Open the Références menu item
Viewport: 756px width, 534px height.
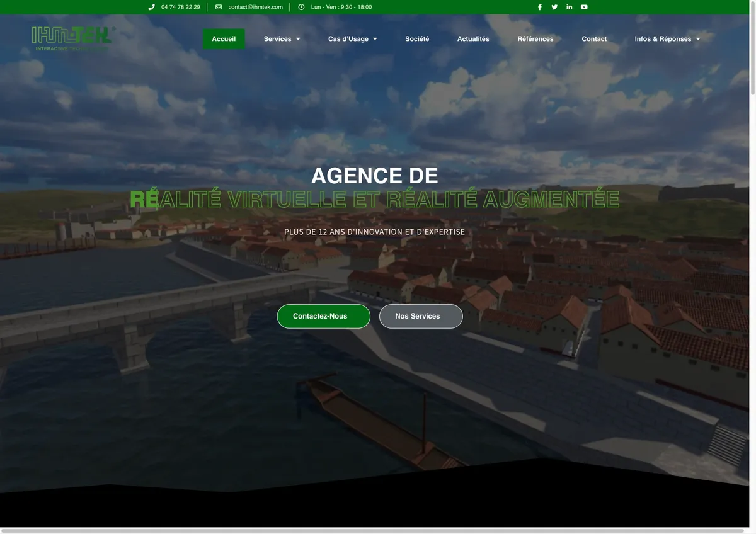(x=535, y=39)
